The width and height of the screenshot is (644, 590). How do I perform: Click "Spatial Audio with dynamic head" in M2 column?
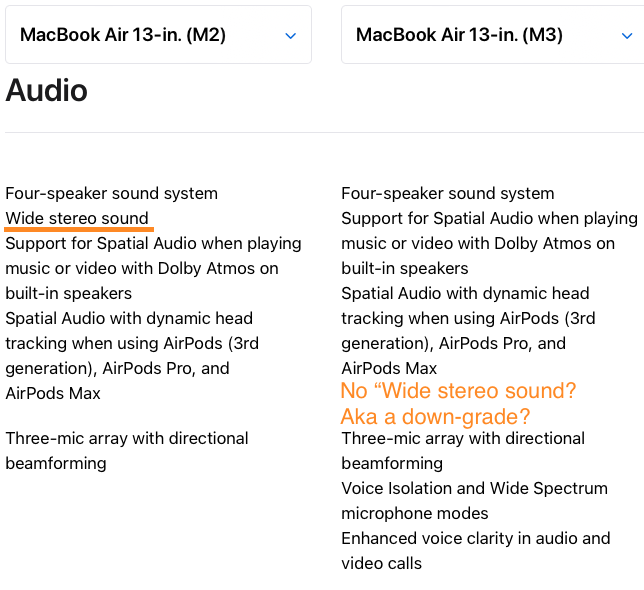pos(129,318)
